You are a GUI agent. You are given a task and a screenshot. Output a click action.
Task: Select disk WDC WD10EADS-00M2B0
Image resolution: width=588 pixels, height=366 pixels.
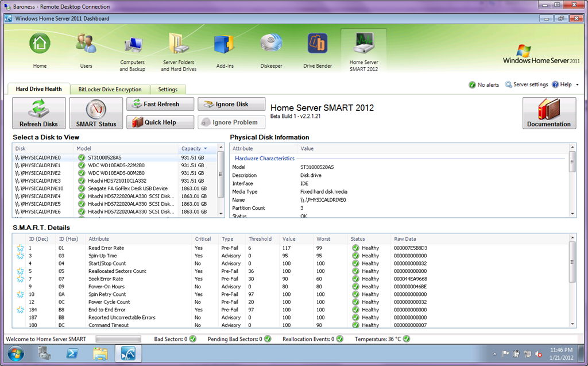(x=115, y=173)
